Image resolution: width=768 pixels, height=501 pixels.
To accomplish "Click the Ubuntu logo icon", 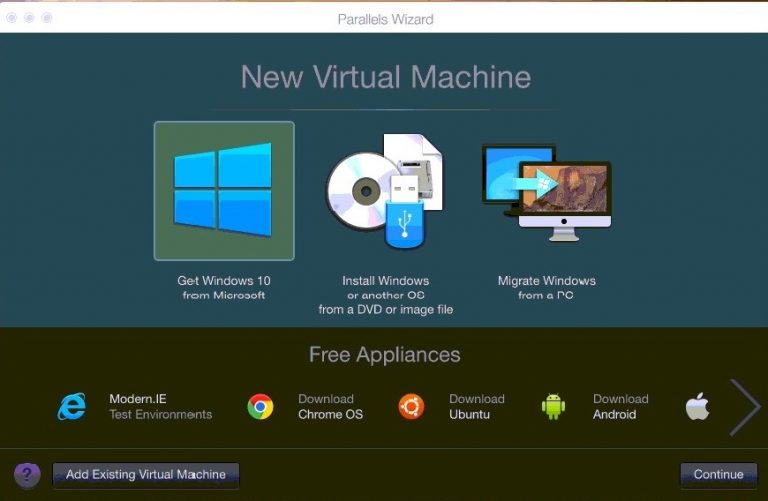I will (x=411, y=406).
